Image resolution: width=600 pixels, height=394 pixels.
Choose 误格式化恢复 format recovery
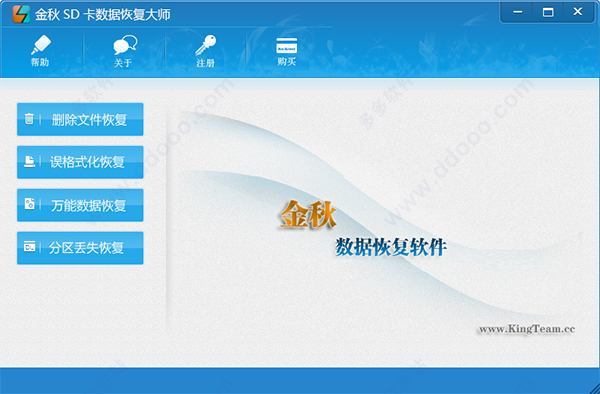coord(80,162)
